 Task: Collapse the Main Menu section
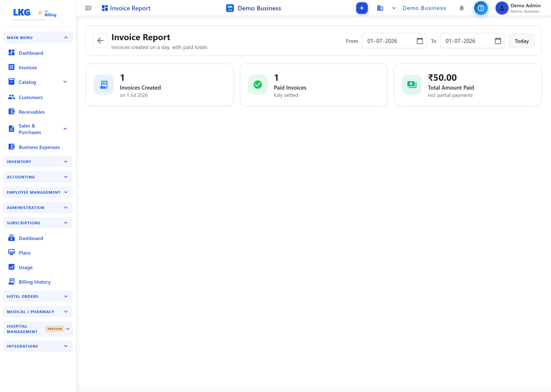pyautogui.click(x=38, y=38)
